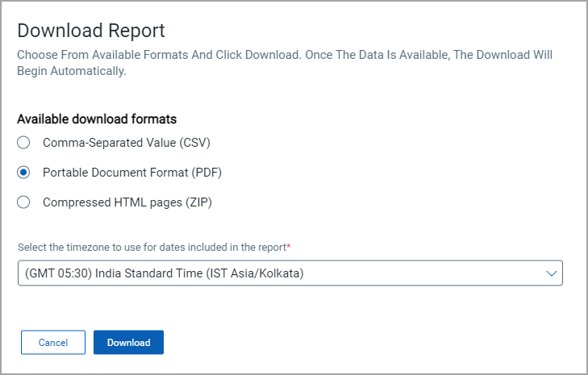588x375 pixels.
Task: Click the chevron arrow of the timezone dropdown
Action: [x=551, y=273]
